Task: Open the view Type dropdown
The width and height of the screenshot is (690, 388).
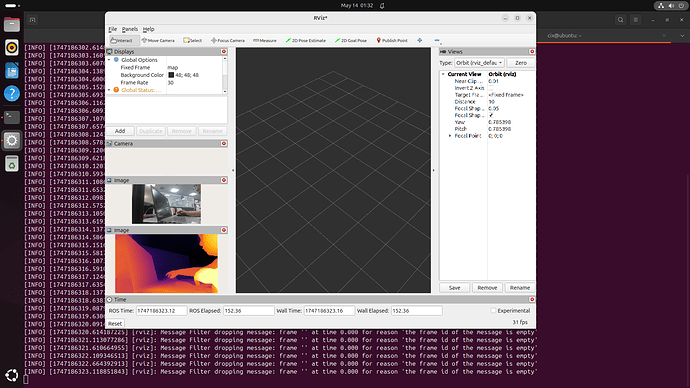Action: (x=479, y=63)
